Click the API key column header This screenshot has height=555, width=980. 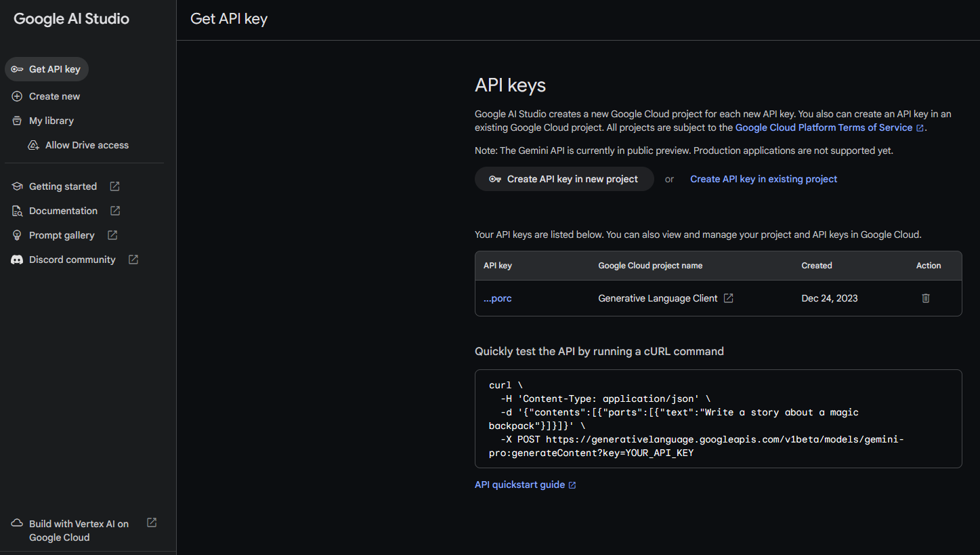(x=498, y=266)
